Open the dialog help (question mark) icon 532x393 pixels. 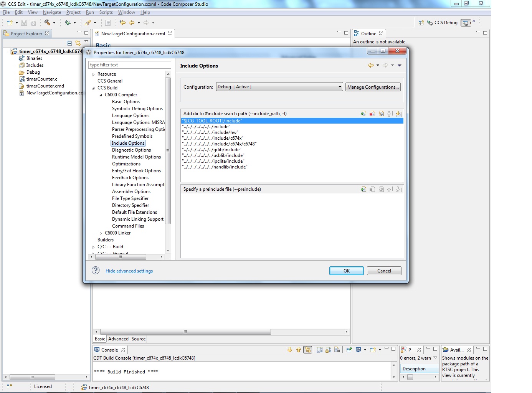point(96,271)
